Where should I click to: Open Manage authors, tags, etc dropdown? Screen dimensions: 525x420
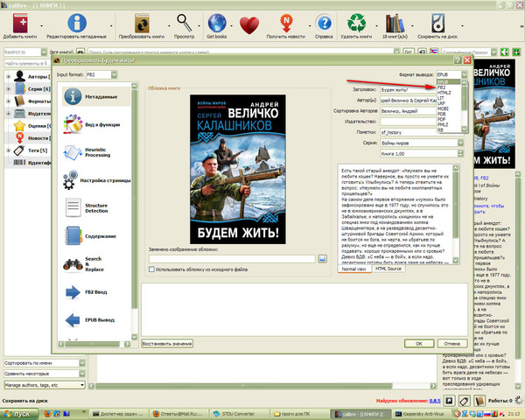click(45, 385)
